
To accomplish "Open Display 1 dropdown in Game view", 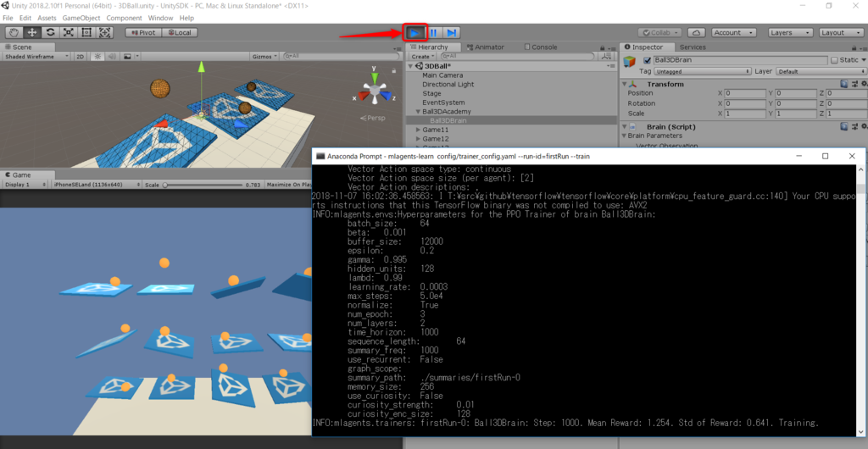I will pyautogui.click(x=25, y=185).
